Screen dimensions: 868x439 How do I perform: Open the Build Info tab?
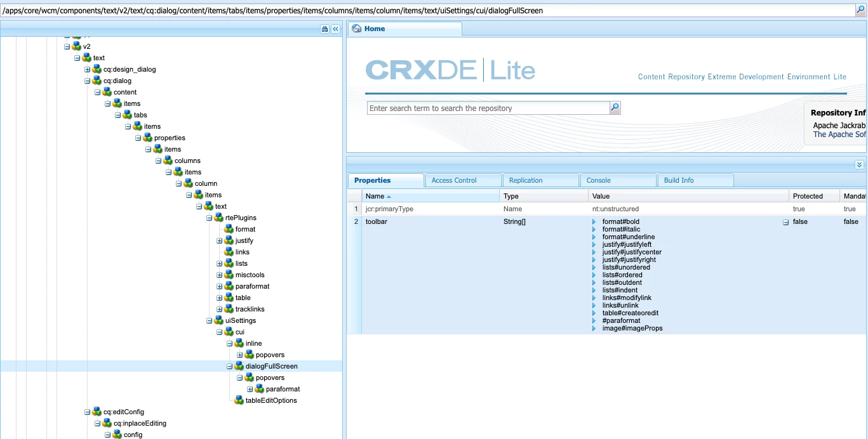click(695, 180)
